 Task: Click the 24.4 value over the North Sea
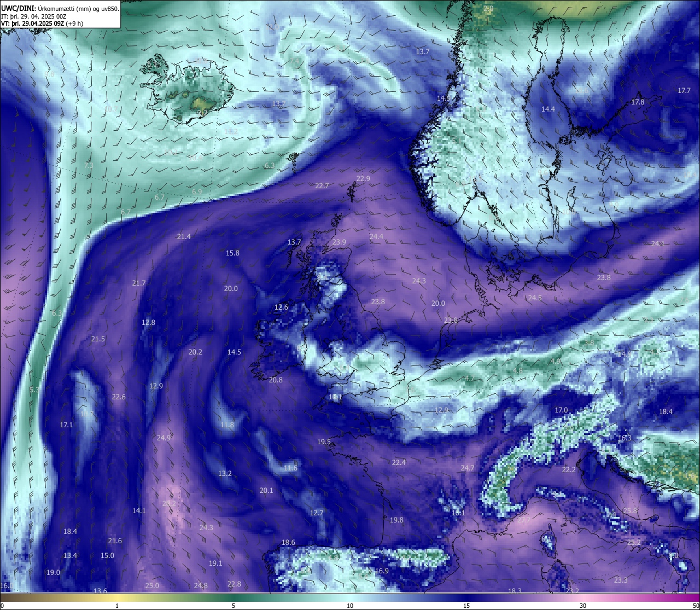point(376,237)
